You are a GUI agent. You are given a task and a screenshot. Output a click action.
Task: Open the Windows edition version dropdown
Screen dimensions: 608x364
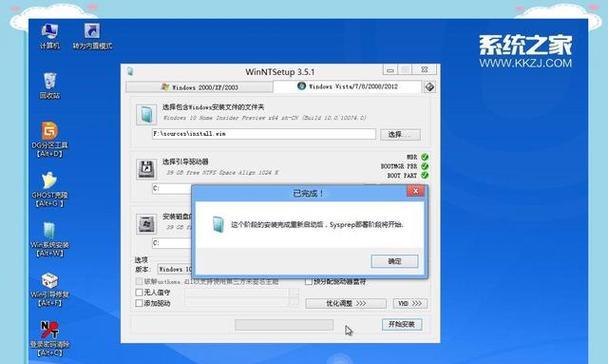[x=174, y=269]
